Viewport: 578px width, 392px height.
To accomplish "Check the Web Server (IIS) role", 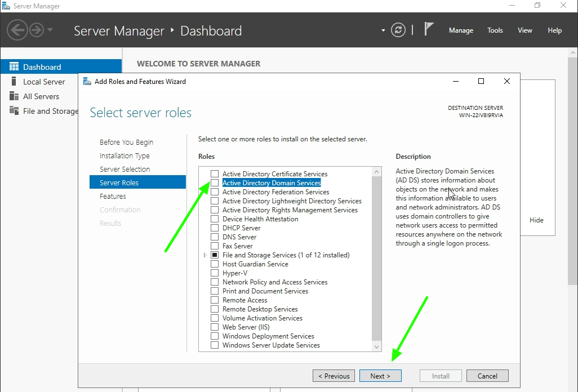I will (x=214, y=327).
